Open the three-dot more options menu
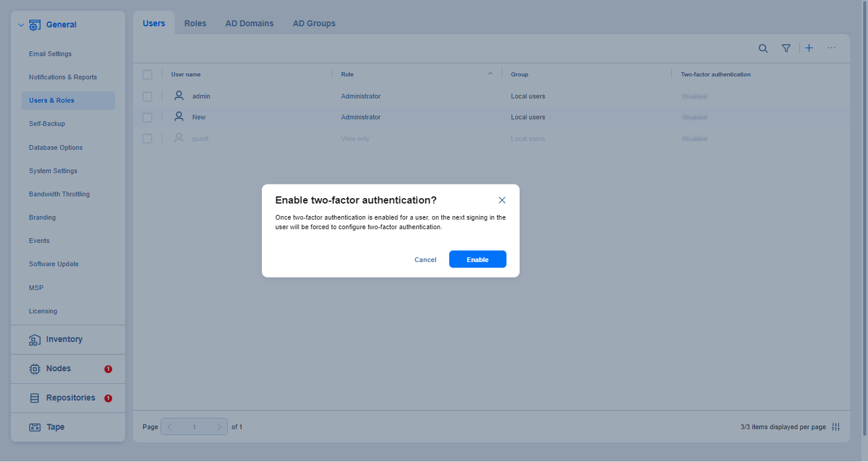 click(831, 48)
